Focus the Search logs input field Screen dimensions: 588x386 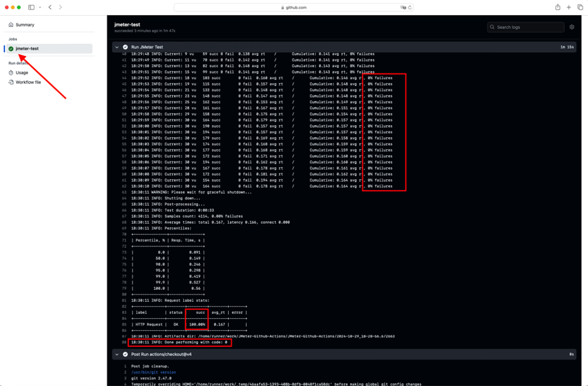click(x=526, y=27)
